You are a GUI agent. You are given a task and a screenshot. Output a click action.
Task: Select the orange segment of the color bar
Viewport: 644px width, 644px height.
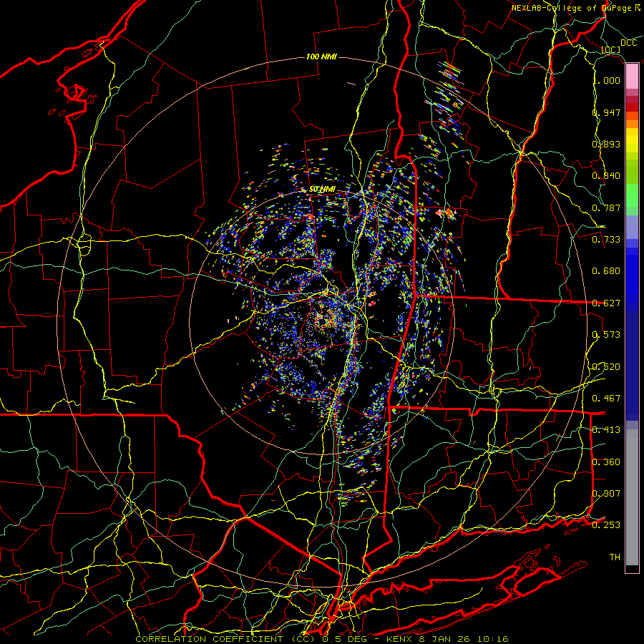click(632, 124)
